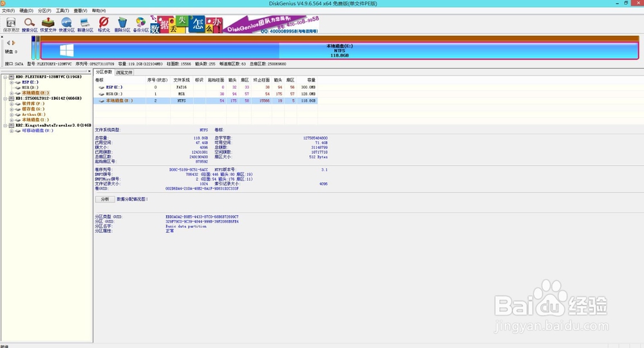
Task: Click the FAT16 cell in the ESP row
Action: point(181,87)
